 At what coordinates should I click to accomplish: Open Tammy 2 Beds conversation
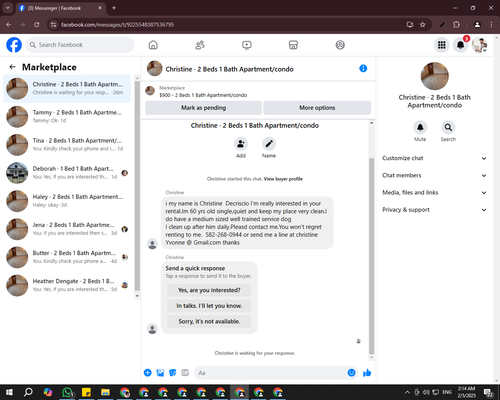pos(67,116)
